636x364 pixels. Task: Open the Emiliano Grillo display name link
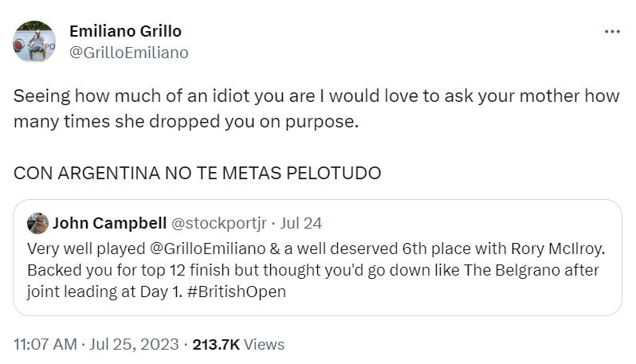coord(125,31)
